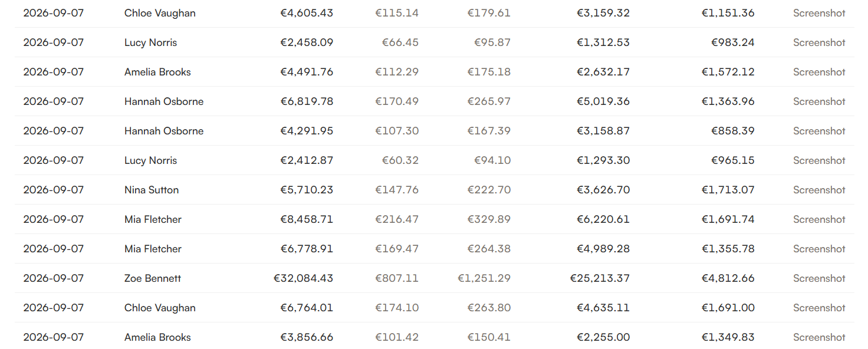This screenshot has height=349, width=868.
Task: Select the Zoe Bennett name cell
Action: click(153, 278)
